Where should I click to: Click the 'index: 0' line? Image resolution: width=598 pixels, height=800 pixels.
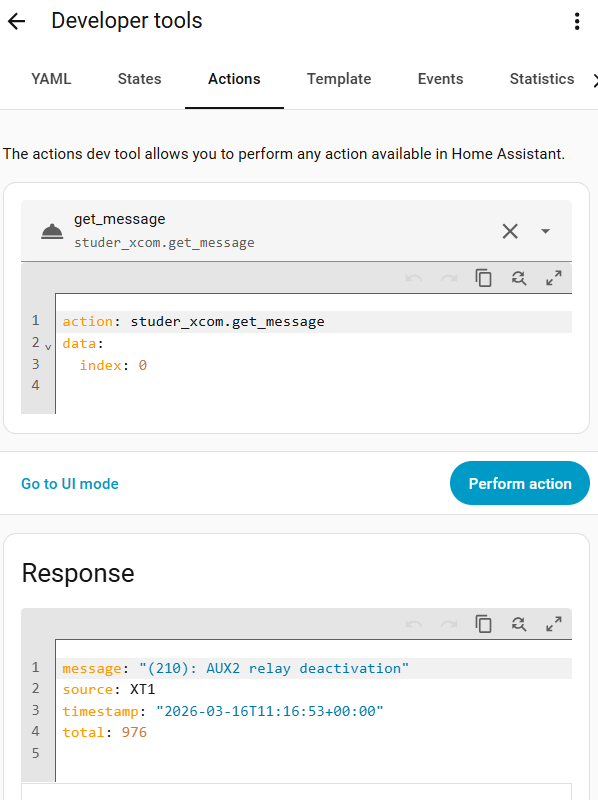point(113,365)
